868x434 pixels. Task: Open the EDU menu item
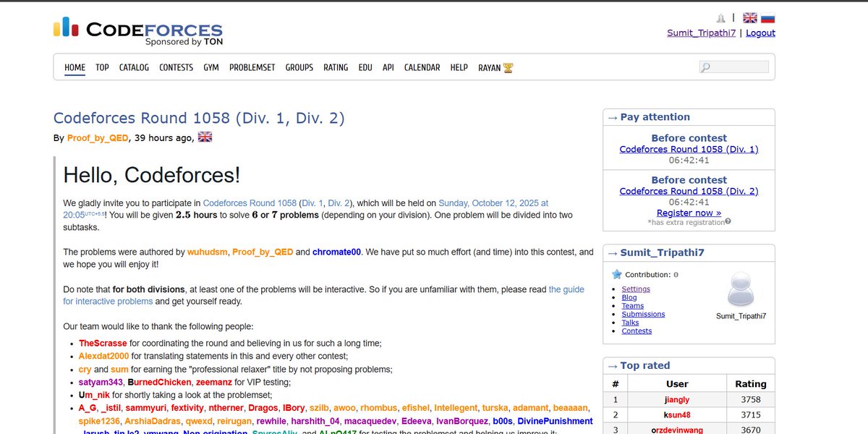(x=365, y=67)
